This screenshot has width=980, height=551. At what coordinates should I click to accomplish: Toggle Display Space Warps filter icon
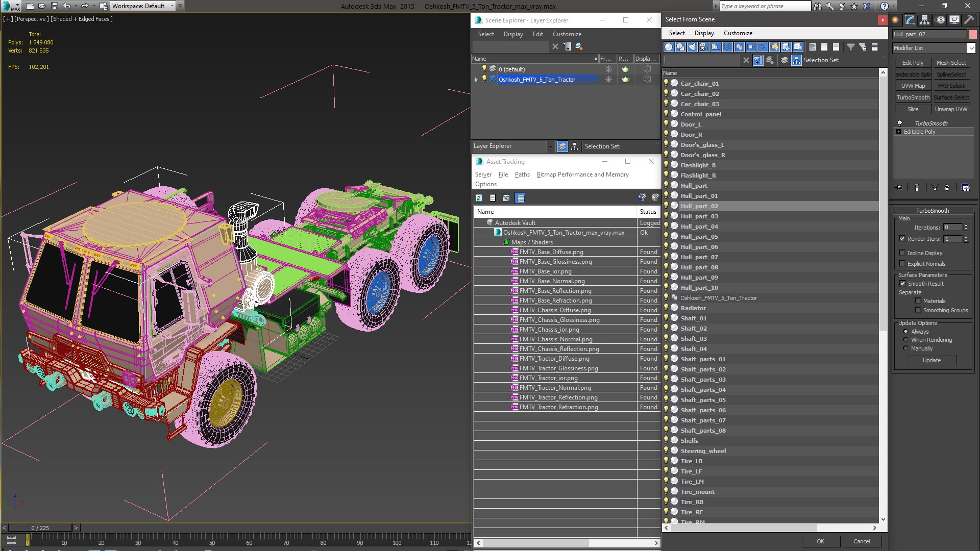pos(727,47)
